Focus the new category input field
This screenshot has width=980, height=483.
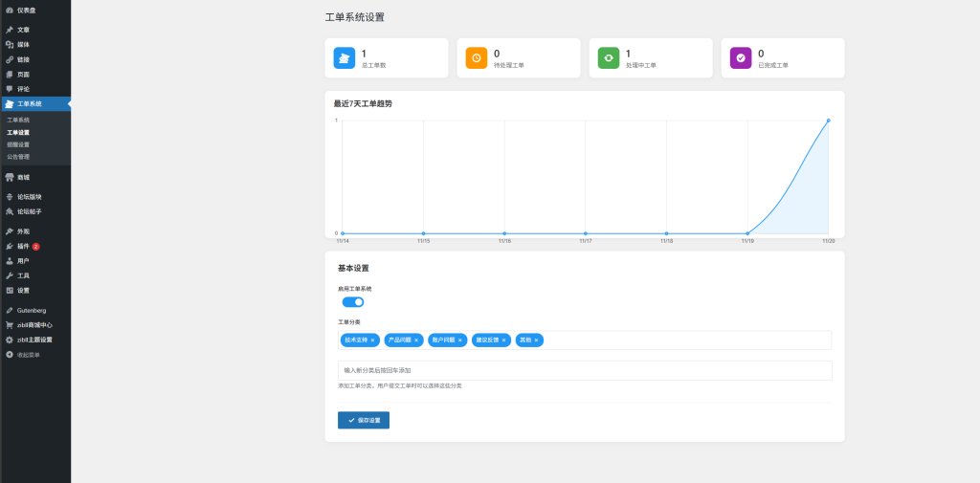point(585,370)
